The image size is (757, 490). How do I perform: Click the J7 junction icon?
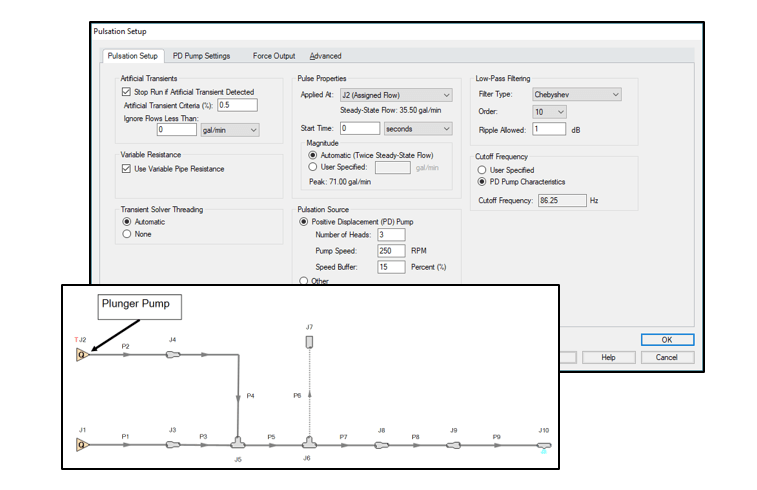click(309, 342)
